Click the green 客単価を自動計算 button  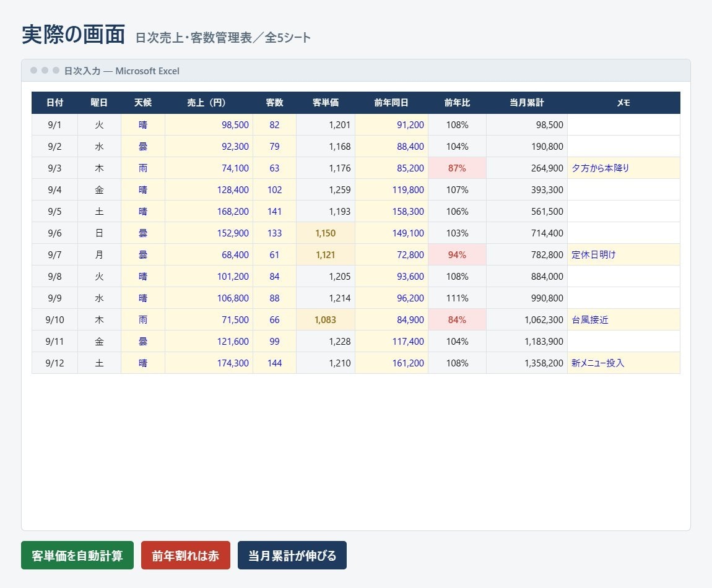coord(77,555)
